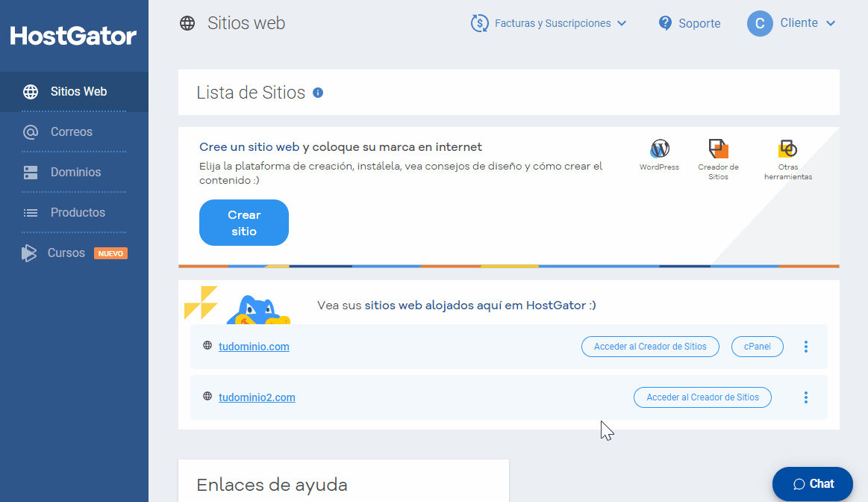
Task: Open more options menu for tudominio.com
Action: (806, 347)
